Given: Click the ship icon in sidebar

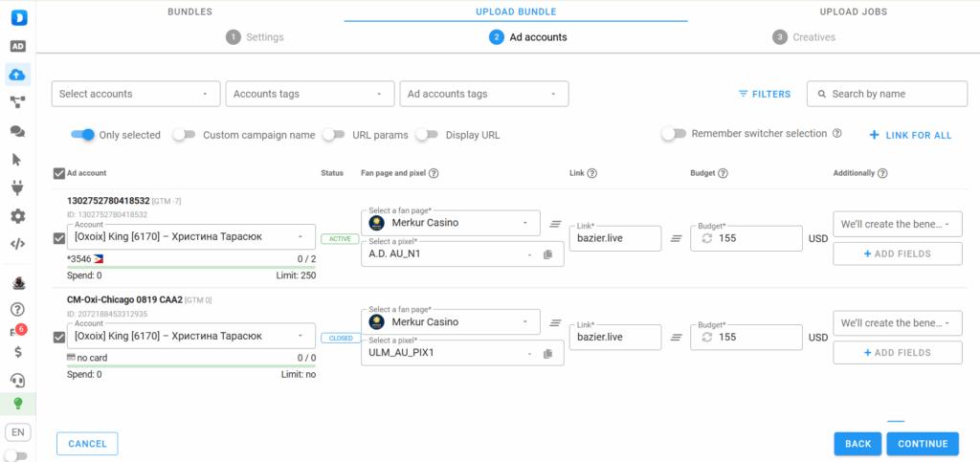Looking at the screenshot, I should point(18,283).
